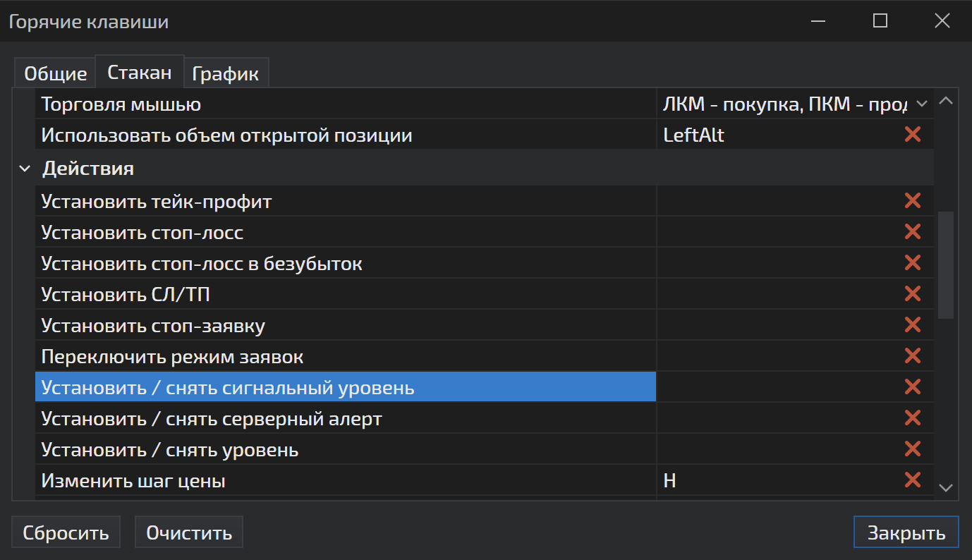Clear hotkey for Установить стоп-заявку
The width and height of the screenshot is (972, 560).
[912, 324]
